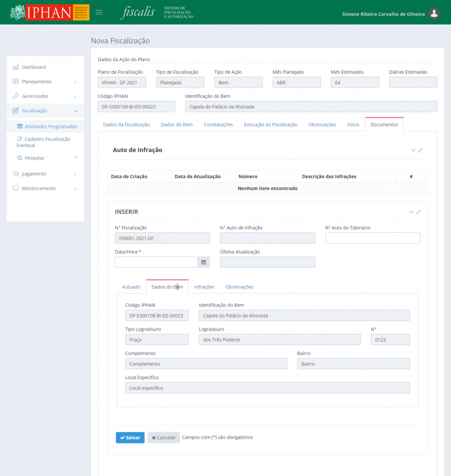Click the Pesquisa magnifier icon

20,158
